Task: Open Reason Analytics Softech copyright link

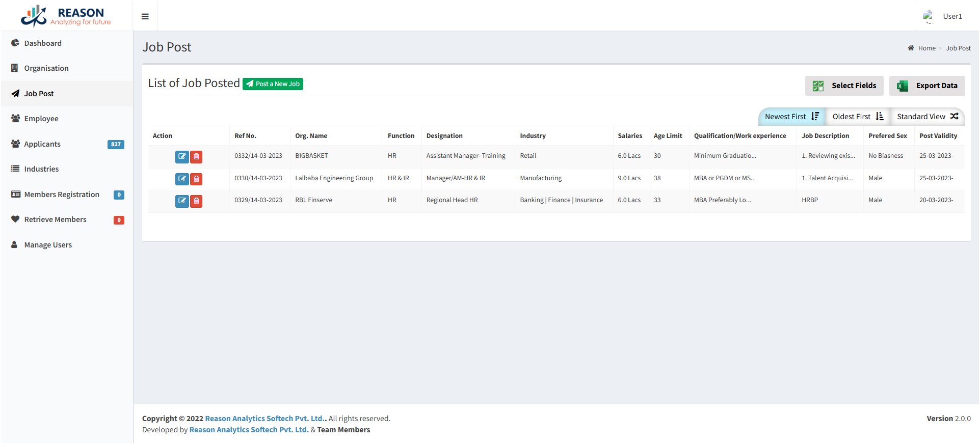Action: pos(264,419)
